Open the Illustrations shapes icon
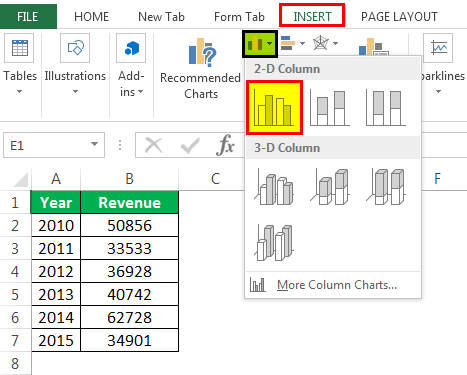467x375 pixels. click(x=75, y=48)
